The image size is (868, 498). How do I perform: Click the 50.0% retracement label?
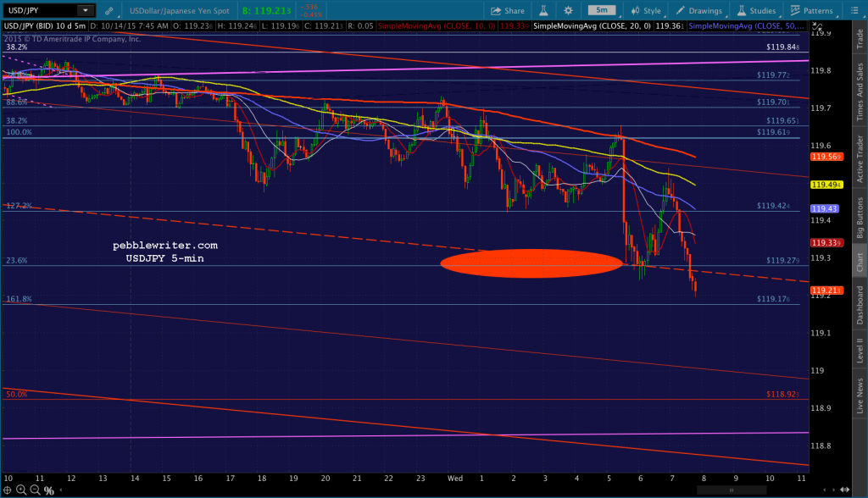point(17,395)
